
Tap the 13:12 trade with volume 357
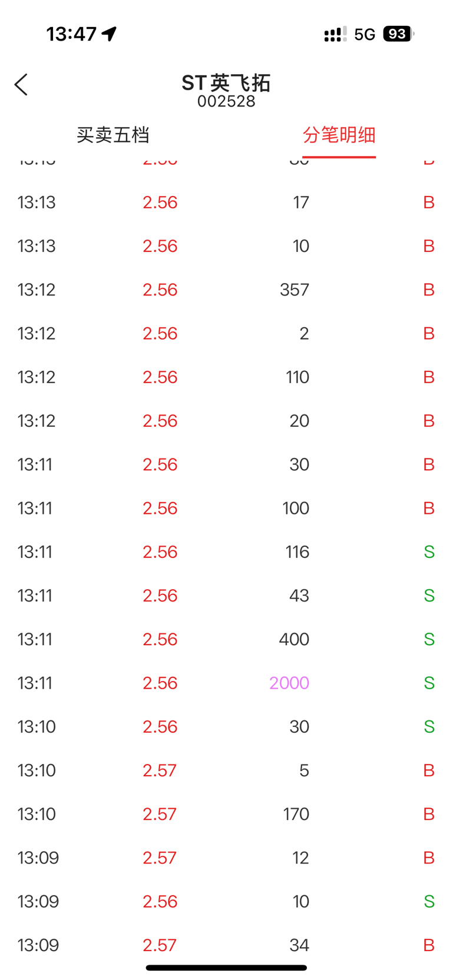(226, 290)
